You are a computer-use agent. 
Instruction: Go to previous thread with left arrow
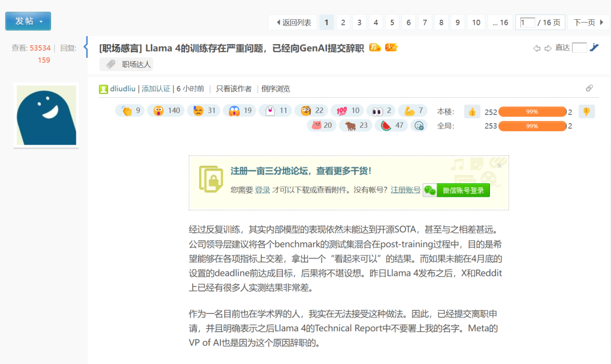(x=536, y=48)
